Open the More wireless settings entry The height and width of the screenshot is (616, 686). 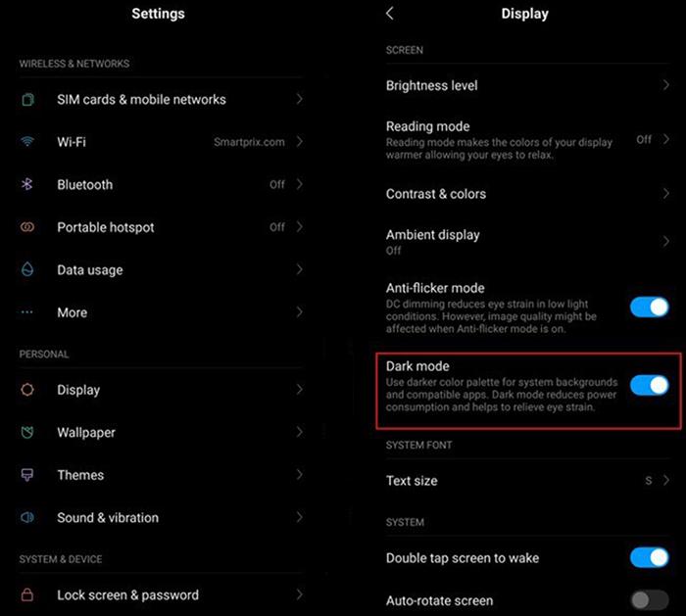161,312
